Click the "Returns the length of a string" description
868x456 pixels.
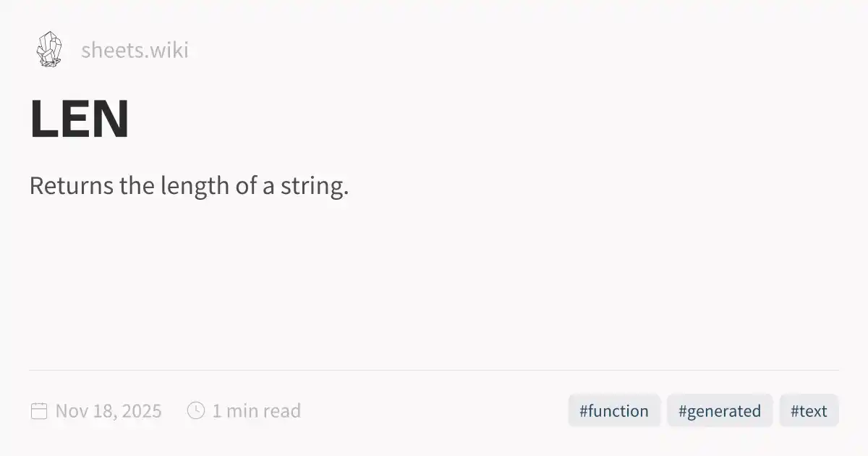click(189, 186)
